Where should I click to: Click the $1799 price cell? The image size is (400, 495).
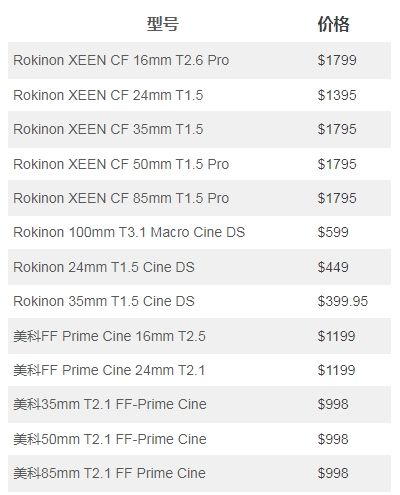[337, 60]
